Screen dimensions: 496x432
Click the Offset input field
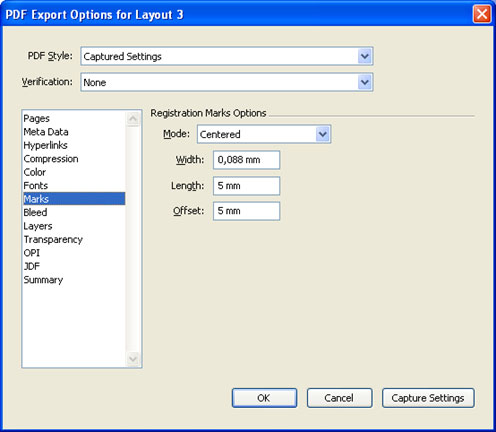coord(246,211)
